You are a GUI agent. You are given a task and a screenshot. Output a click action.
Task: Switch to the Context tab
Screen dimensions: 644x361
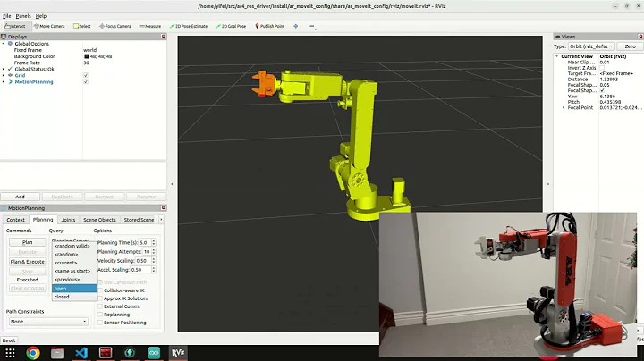[x=15, y=220]
